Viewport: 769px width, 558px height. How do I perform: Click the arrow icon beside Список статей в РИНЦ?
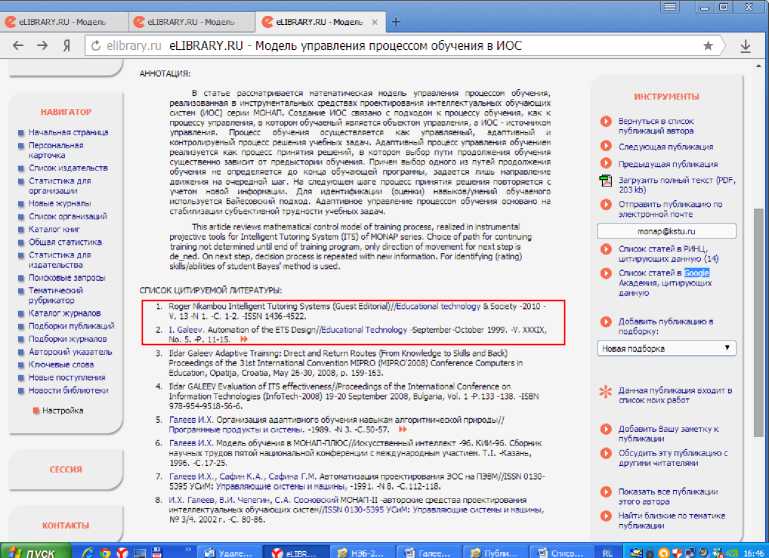coord(606,249)
